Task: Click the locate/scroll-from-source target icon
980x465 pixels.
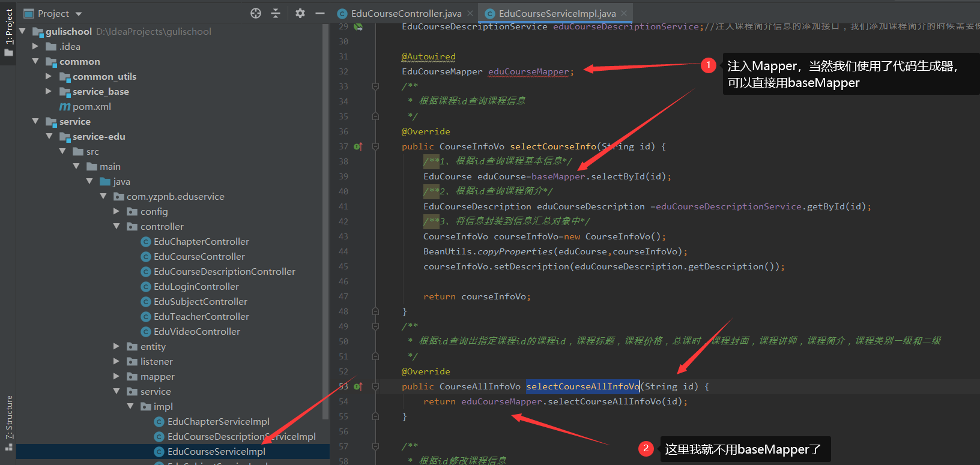Action: (256, 13)
